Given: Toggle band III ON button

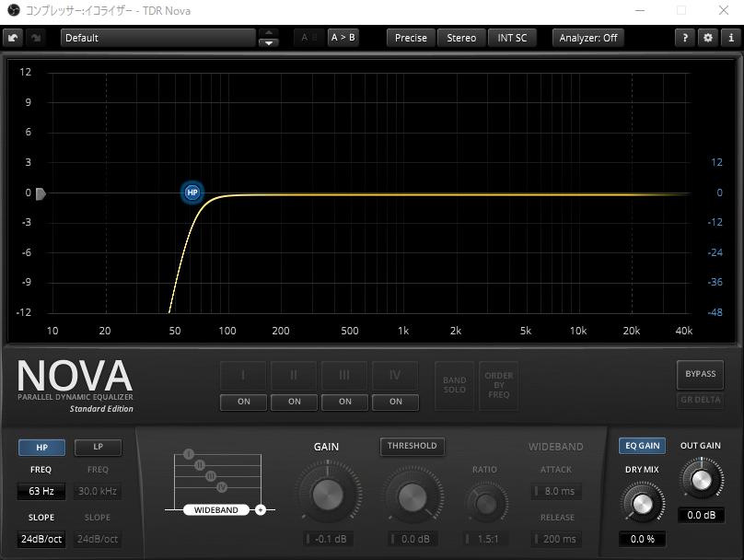Looking at the screenshot, I should click(345, 402).
